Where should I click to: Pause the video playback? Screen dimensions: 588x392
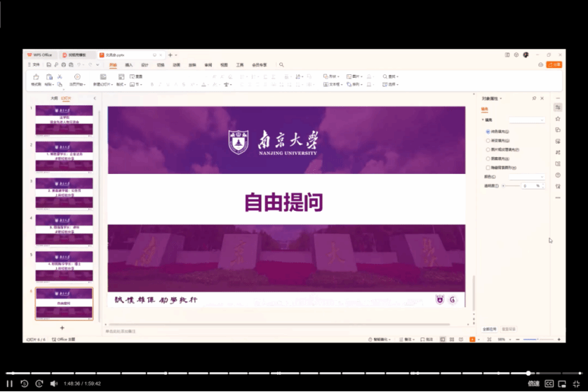point(10,384)
